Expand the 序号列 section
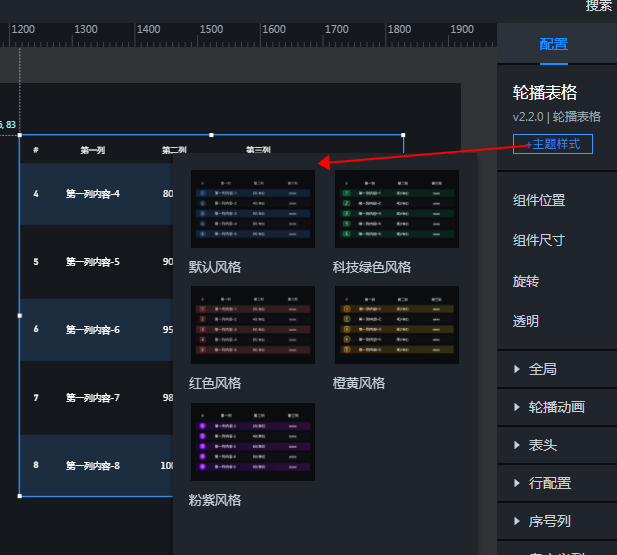 tap(549, 521)
